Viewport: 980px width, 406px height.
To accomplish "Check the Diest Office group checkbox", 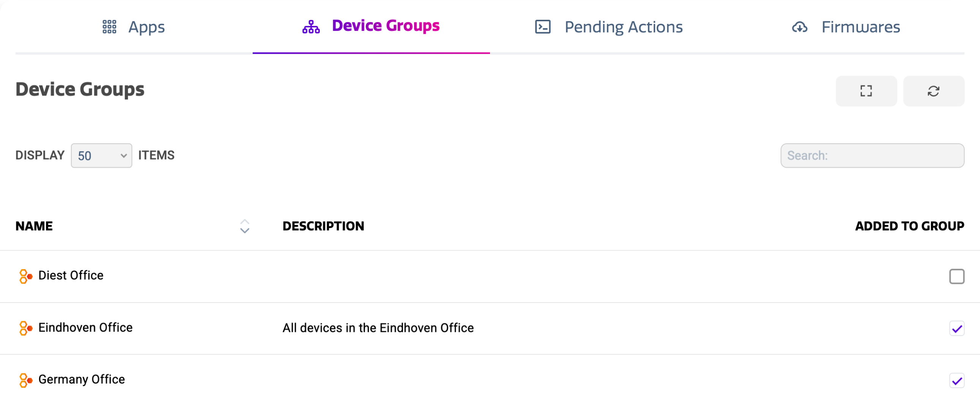I will [956, 276].
